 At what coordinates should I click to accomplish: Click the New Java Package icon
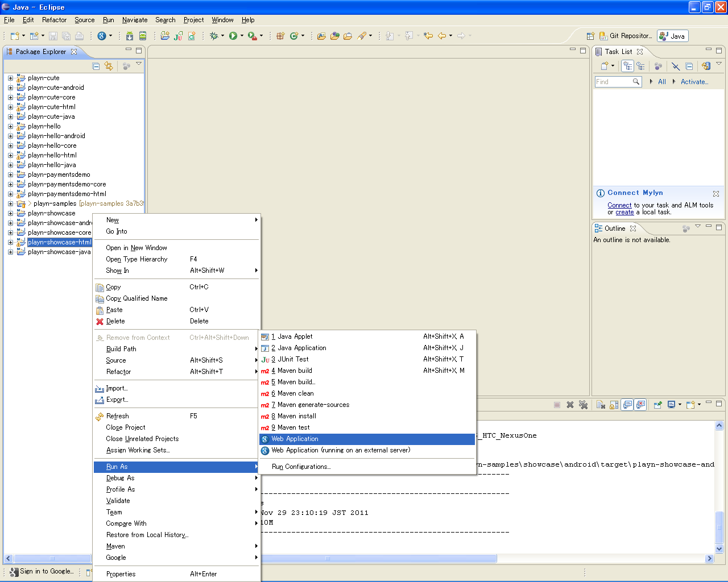point(280,36)
